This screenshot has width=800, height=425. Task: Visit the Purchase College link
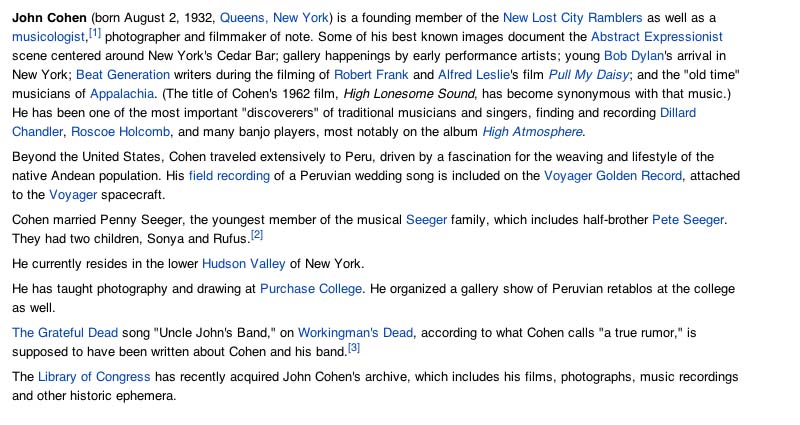pyautogui.click(x=311, y=289)
